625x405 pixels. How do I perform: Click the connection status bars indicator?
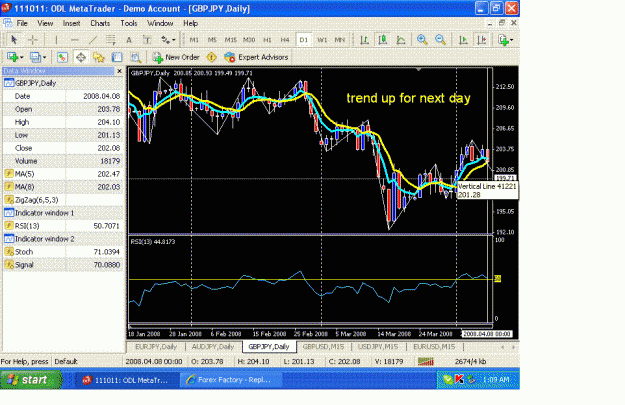coord(426,361)
